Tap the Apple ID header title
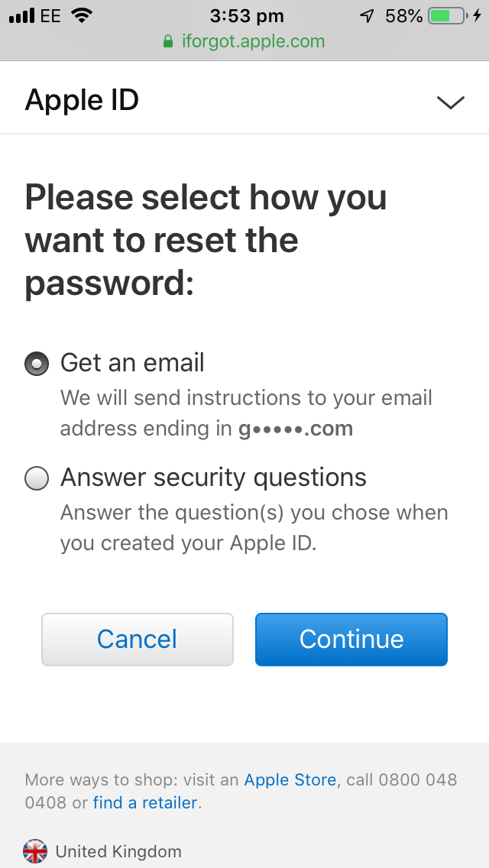This screenshot has width=489, height=868. point(82,101)
